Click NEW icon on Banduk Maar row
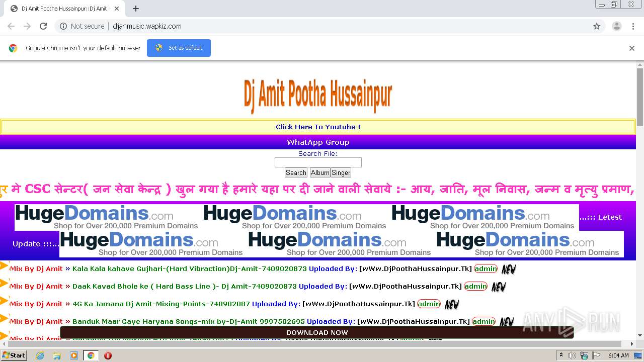 (x=507, y=322)
